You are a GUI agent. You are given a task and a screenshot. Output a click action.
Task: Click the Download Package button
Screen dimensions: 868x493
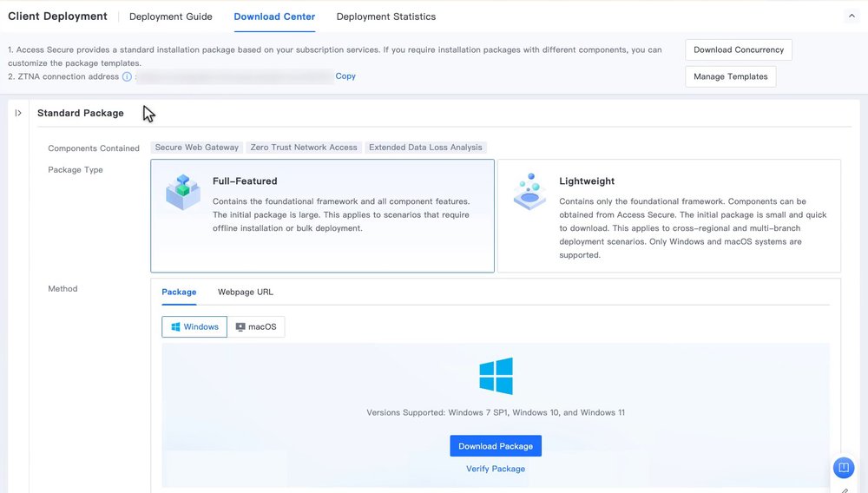[x=496, y=446]
